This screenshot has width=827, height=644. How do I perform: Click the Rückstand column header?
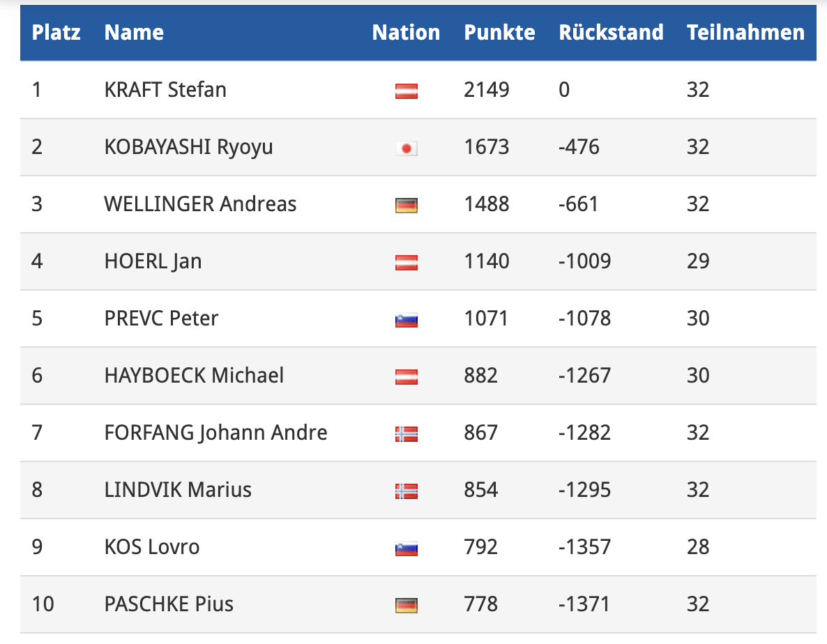[x=611, y=33]
